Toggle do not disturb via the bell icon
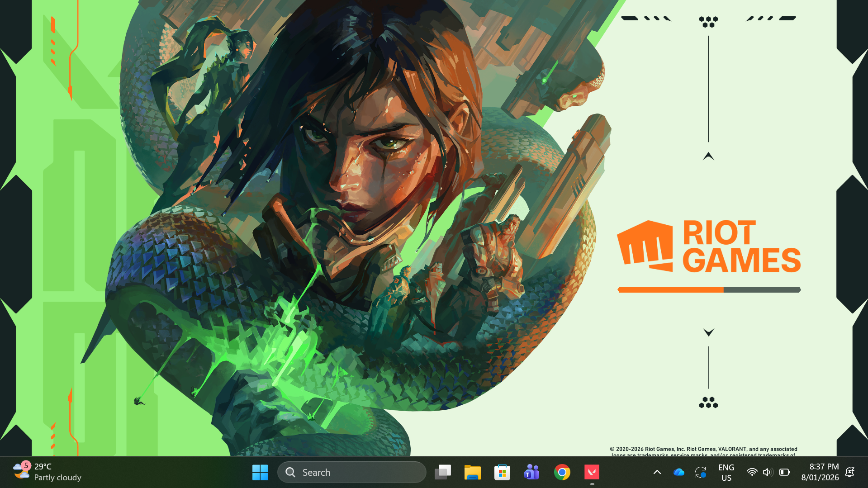This screenshot has height=488, width=868. click(x=850, y=472)
